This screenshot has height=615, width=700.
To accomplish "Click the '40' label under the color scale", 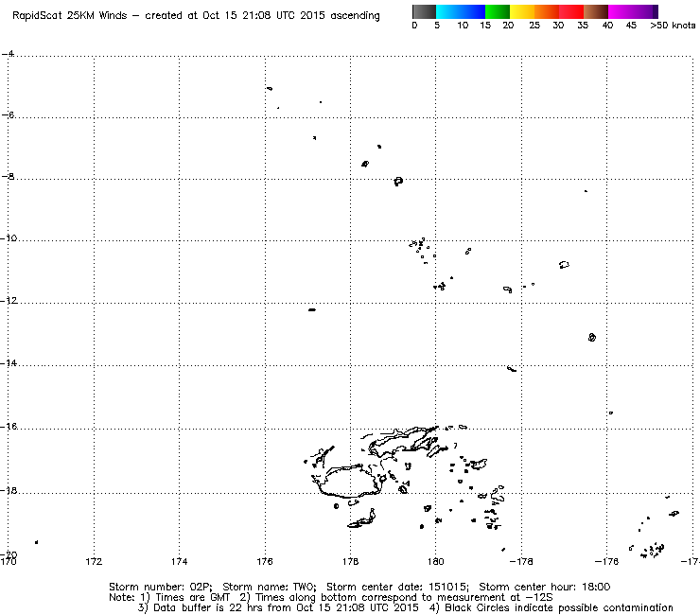I will [607, 26].
